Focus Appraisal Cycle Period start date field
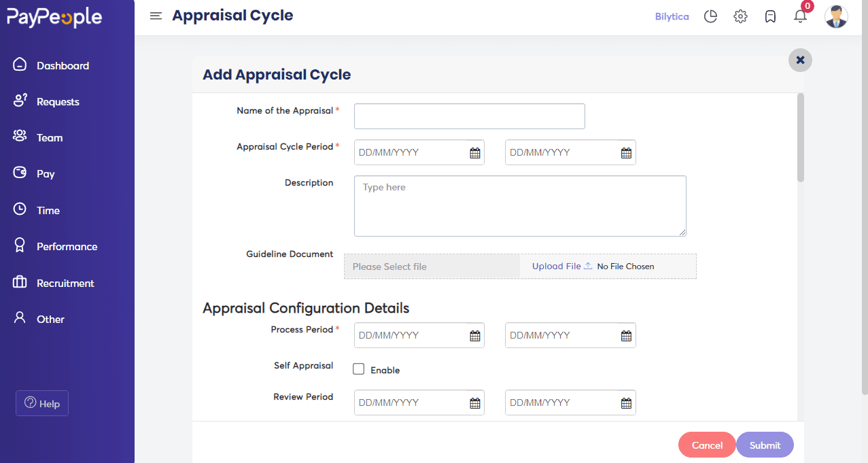The image size is (868, 463). 419,152
